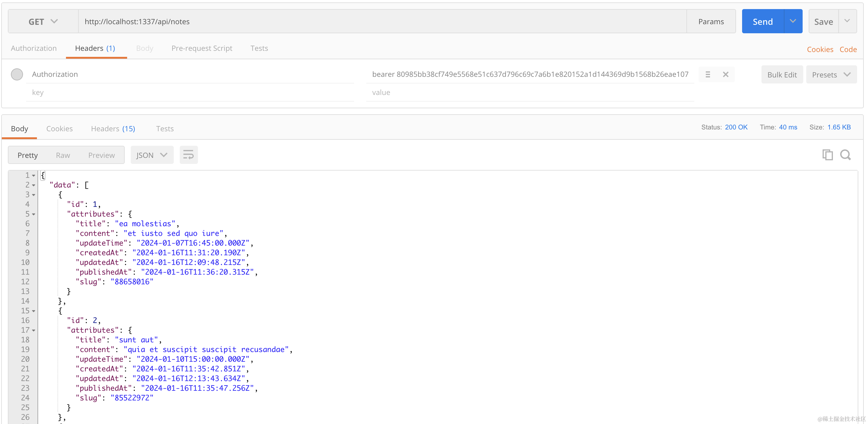
Task: Collapse the data array at line 2
Action: (34, 185)
